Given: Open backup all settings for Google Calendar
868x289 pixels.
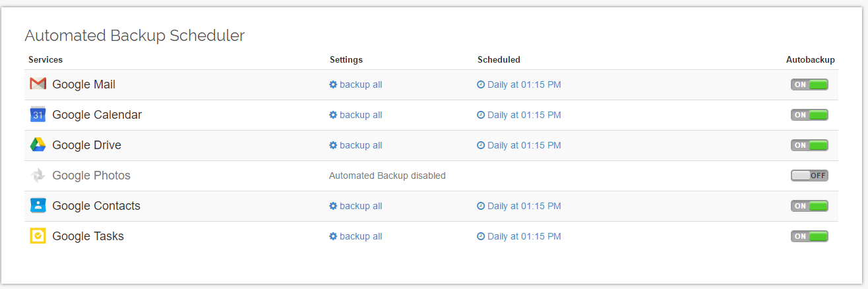Looking at the screenshot, I should [360, 115].
